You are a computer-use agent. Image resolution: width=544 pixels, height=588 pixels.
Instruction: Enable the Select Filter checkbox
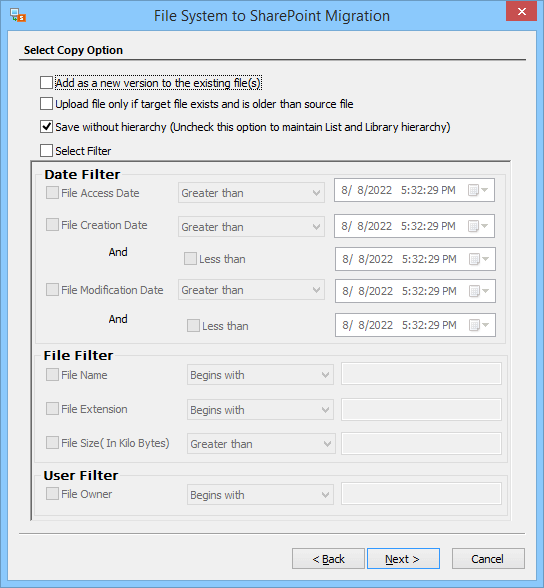click(46, 151)
